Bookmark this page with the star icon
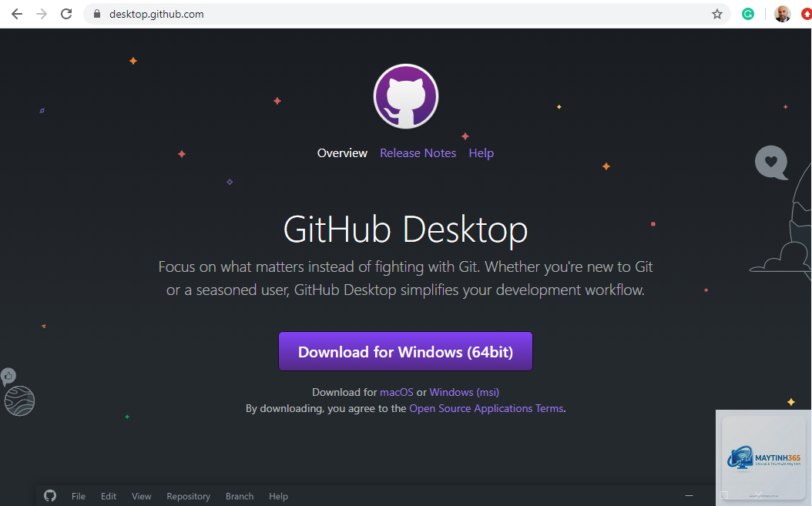This screenshot has height=506, width=812. coord(716,14)
